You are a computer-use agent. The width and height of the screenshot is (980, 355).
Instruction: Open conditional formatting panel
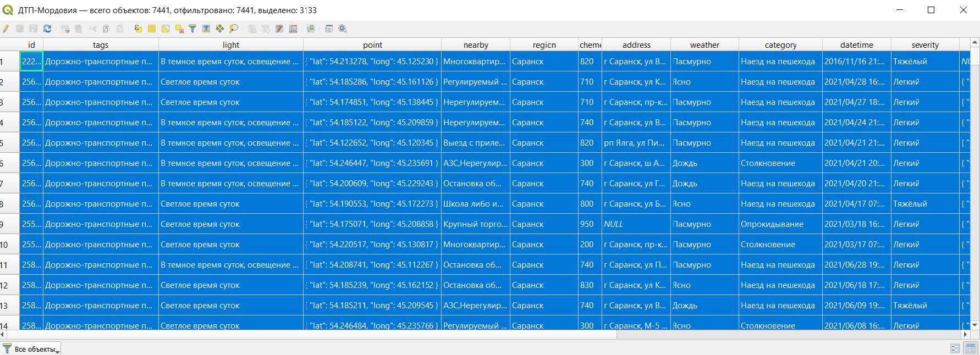(311, 29)
